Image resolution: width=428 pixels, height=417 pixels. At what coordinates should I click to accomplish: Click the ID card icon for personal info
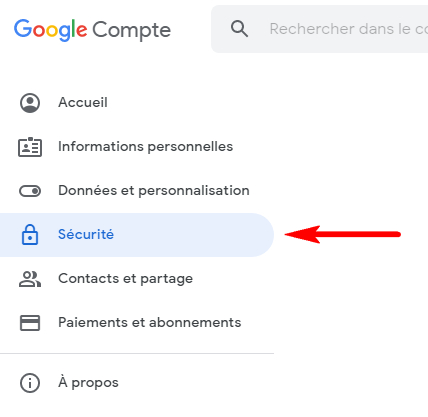[x=30, y=147]
